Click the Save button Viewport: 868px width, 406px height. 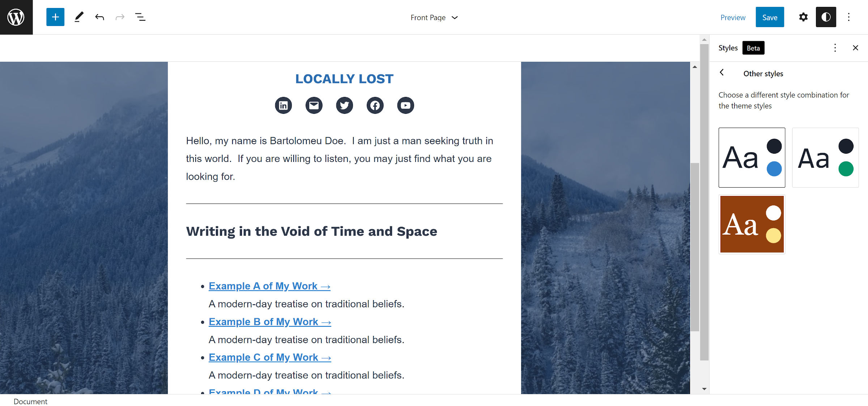coord(770,17)
